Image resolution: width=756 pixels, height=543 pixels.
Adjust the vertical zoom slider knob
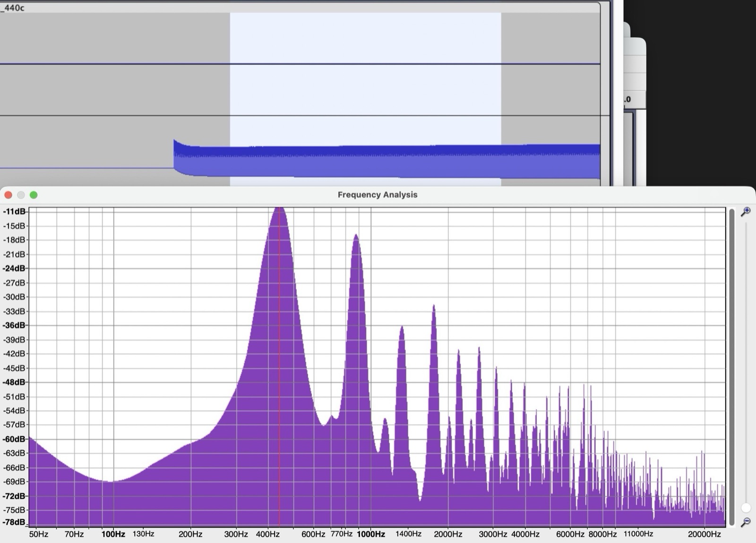746,508
